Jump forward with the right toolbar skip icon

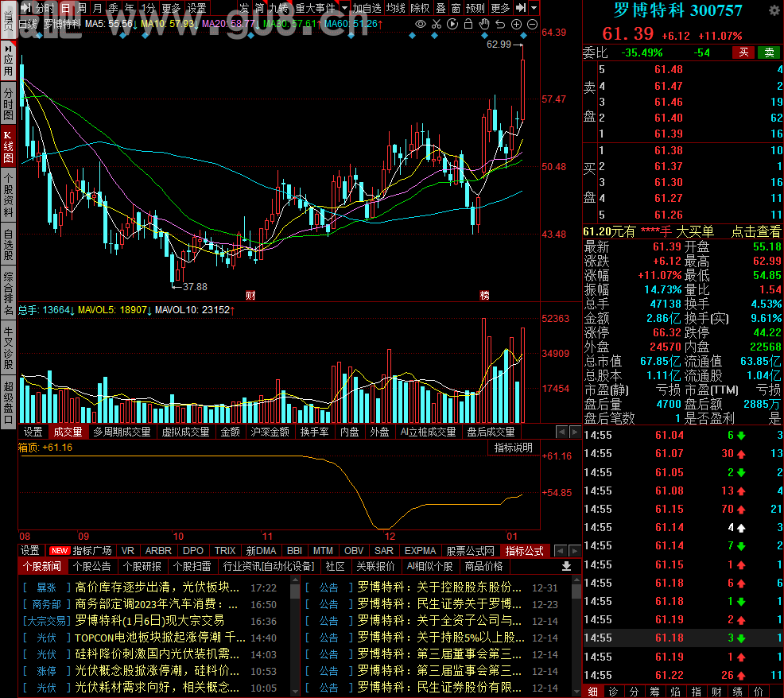[521, 7]
